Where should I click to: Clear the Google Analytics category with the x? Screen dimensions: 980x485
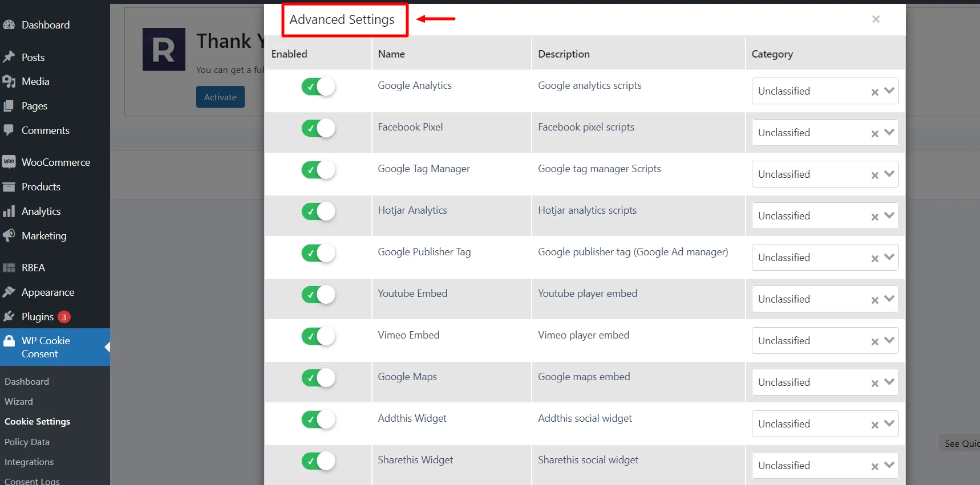coord(874,92)
